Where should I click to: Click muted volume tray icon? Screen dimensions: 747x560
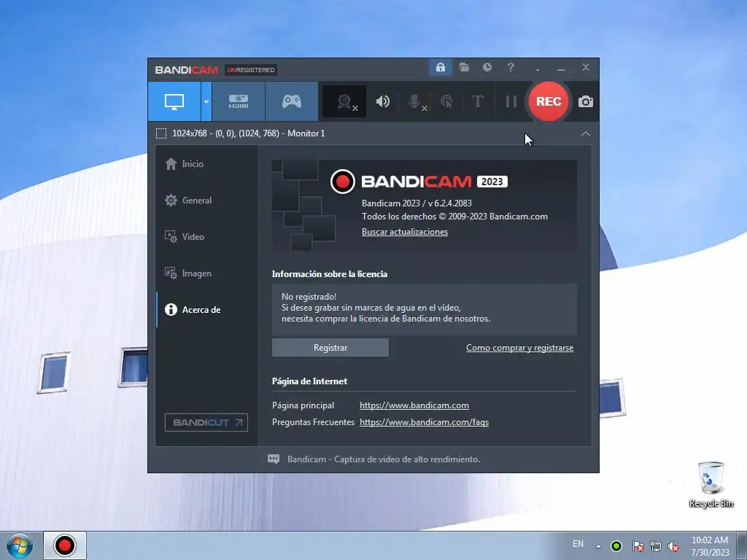coord(673,546)
